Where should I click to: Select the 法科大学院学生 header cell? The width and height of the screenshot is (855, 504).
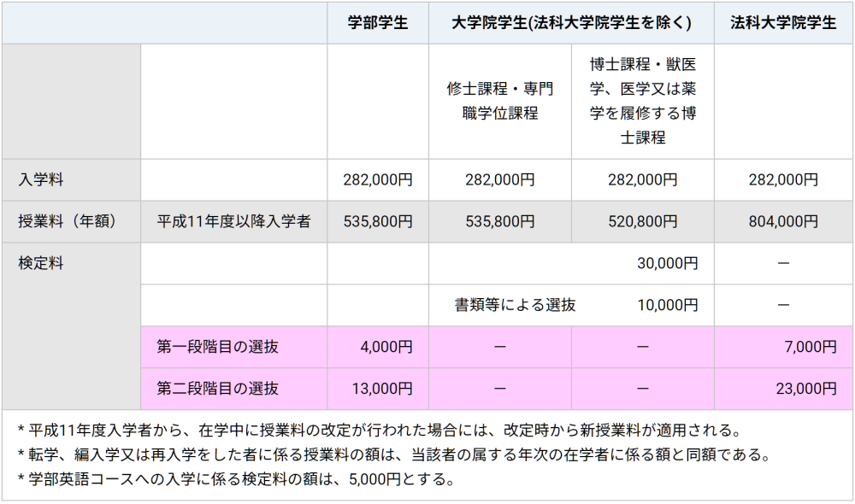(783, 23)
